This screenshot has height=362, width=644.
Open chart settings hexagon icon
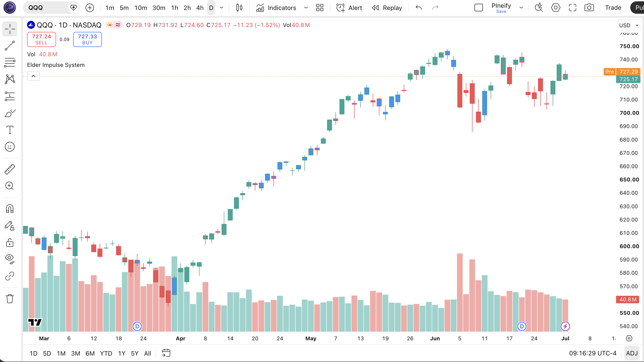pyautogui.click(x=556, y=8)
